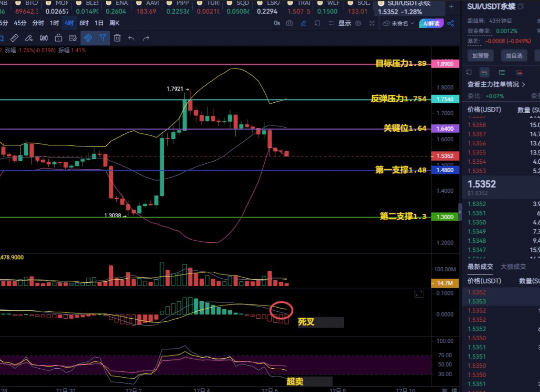Open the 显示 display options menu
540x392 pixels.
[345, 23]
